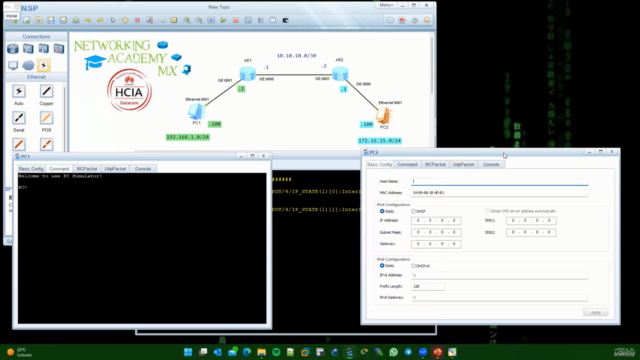Open WhatsApp from the taskbar
The height and width of the screenshot is (360, 640).
(393, 352)
